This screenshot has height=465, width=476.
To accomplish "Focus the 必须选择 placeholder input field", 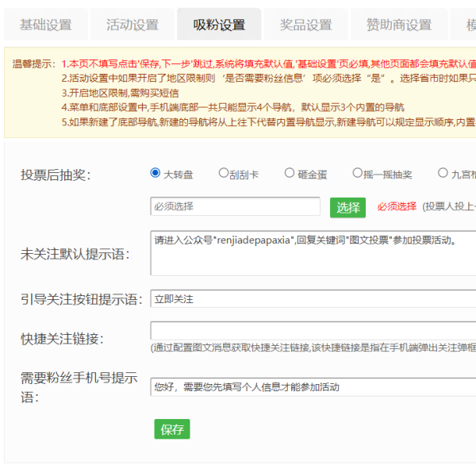I will (235, 206).
